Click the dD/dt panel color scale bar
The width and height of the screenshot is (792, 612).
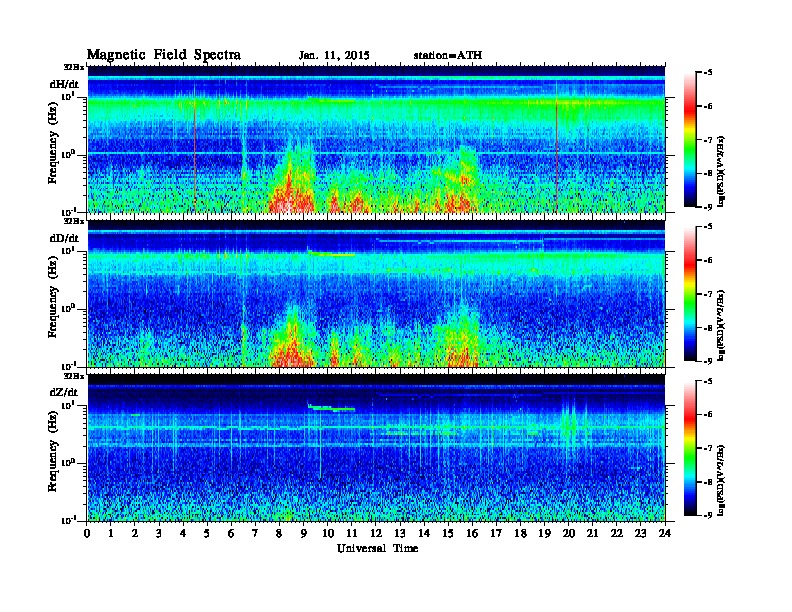point(689,293)
